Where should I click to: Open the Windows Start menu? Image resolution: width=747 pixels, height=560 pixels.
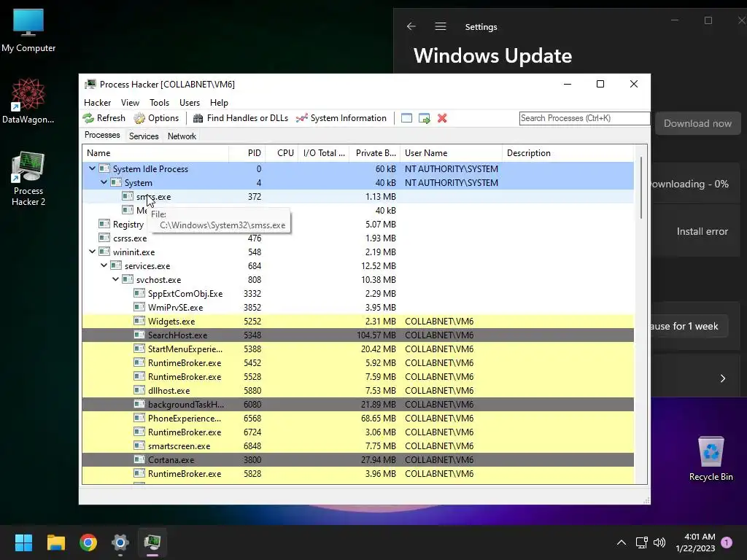pyautogui.click(x=23, y=542)
